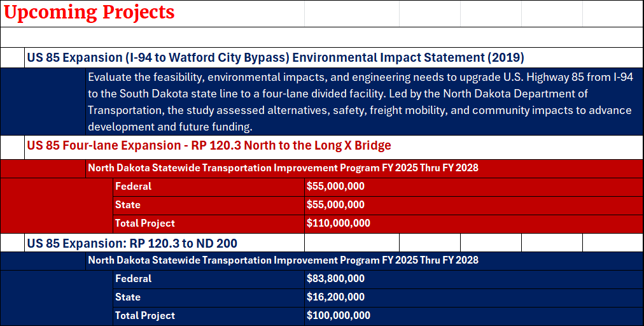
Task: Select the $16,200,000 state amount
Action: click(x=335, y=297)
